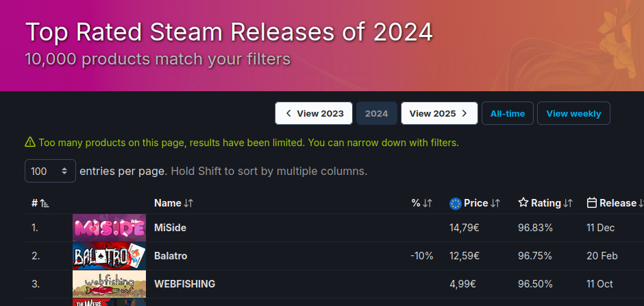The height and width of the screenshot is (306, 644).
Task: Click the sort arrows beside Name column
Action: coord(188,203)
